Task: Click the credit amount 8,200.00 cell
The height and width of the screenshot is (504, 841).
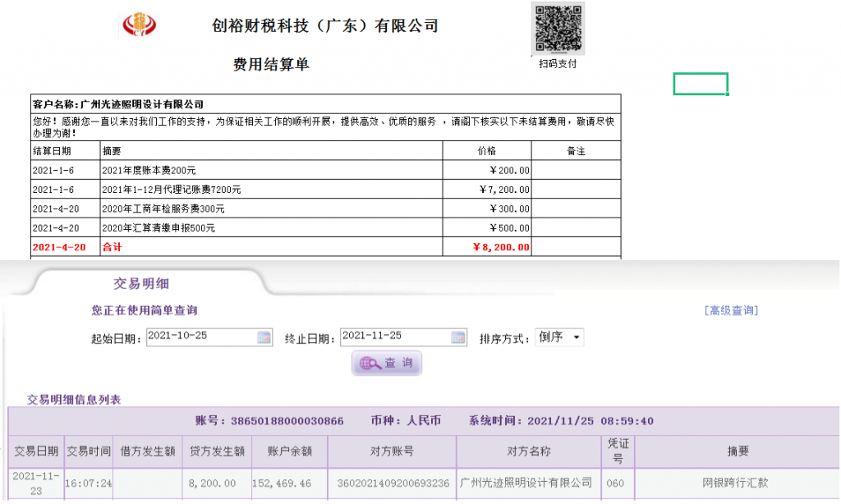Action: point(217,483)
